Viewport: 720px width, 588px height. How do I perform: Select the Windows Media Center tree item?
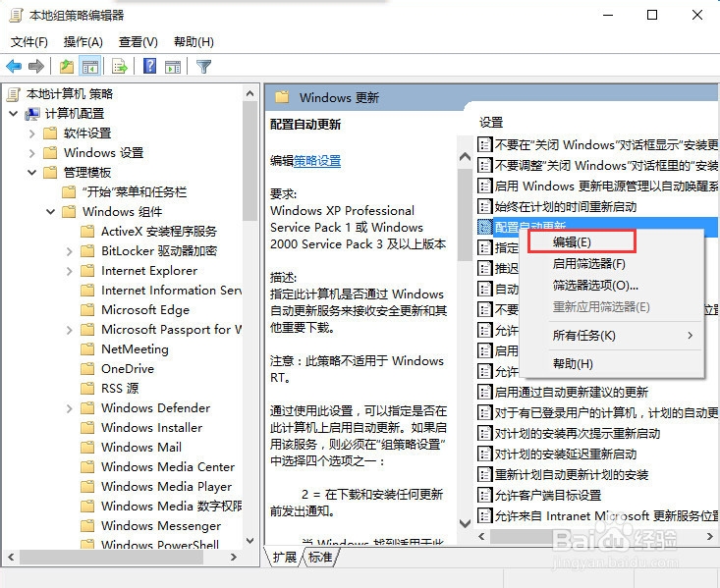(x=168, y=467)
